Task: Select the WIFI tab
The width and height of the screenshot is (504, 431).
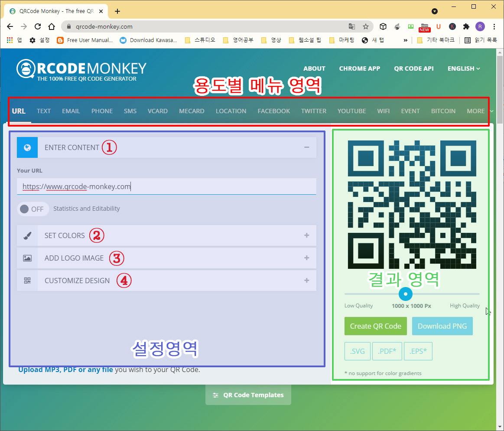Action: point(383,111)
